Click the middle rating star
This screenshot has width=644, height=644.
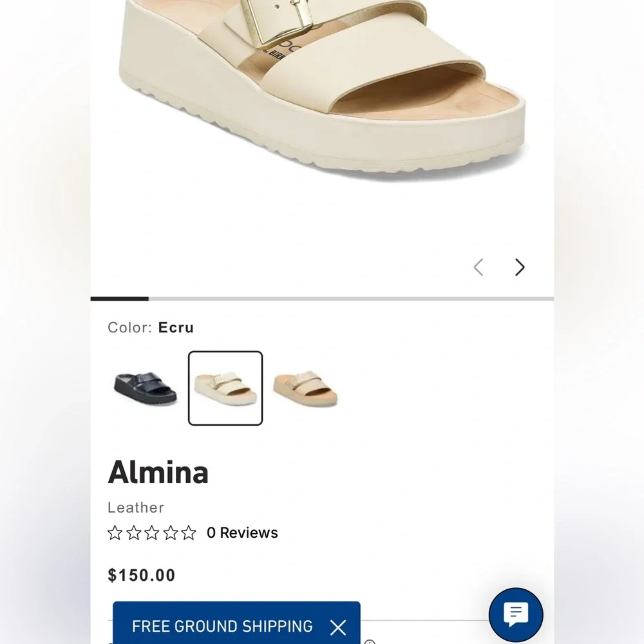pyautogui.click(x=152, y=533)
